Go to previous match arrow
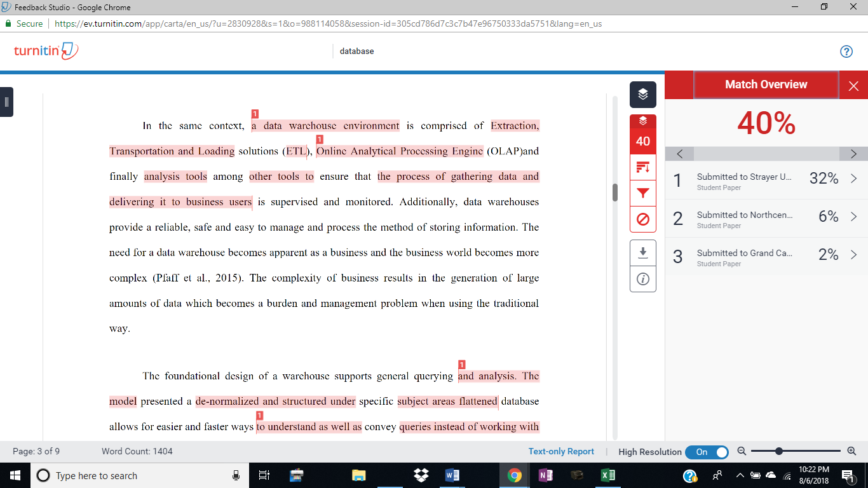868x488 pixels. pos(679,154)
